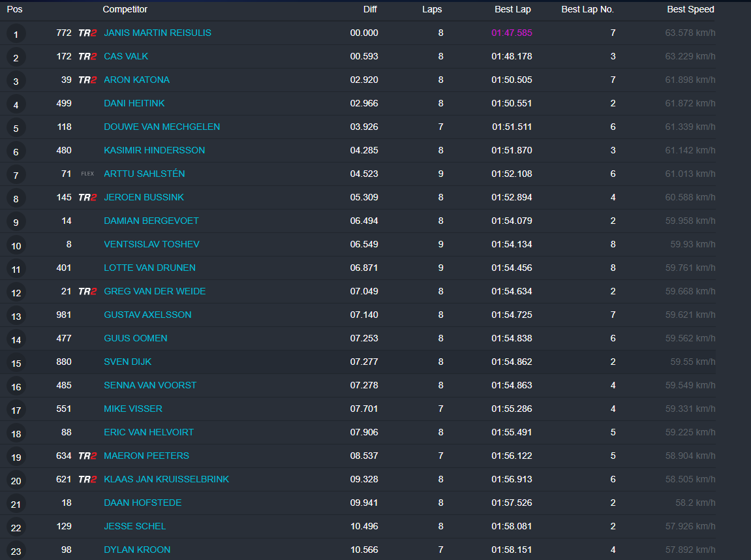Open Lotte van Drunen's profile link
The width and height of the screenshot is (751, 560).
click(149, 268)
